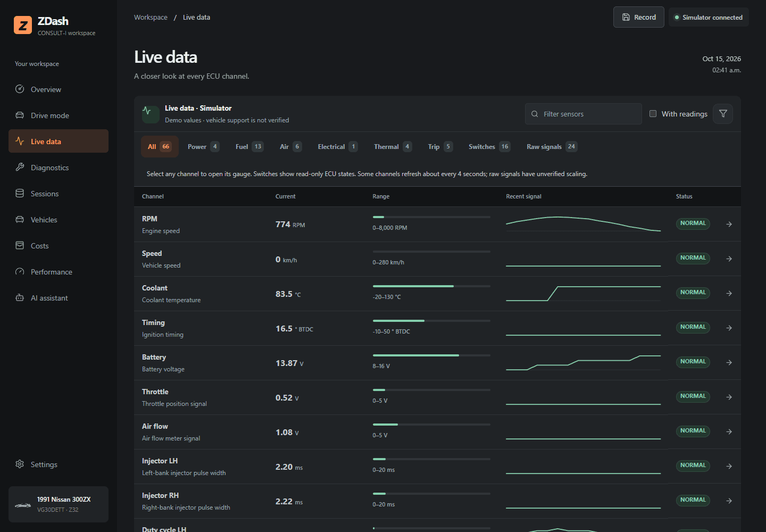Open Injector RH row arrow
766x532 pixels.
[x=729, y=501]
